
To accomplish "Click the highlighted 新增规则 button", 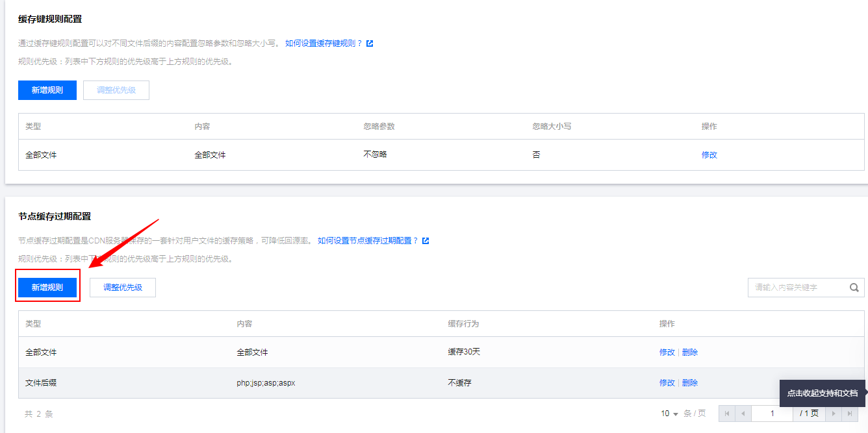I will coord(47,287).
